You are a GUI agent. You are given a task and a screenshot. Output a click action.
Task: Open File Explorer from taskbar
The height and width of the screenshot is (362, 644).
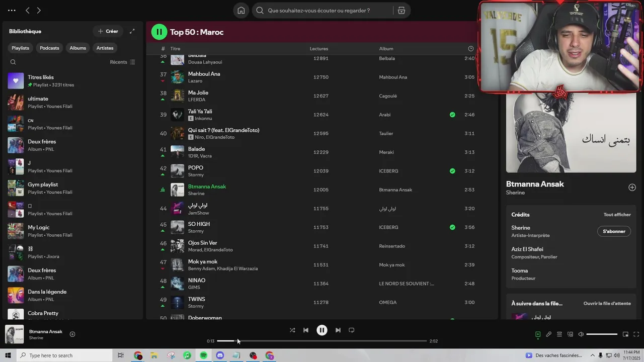pos(154,355)
